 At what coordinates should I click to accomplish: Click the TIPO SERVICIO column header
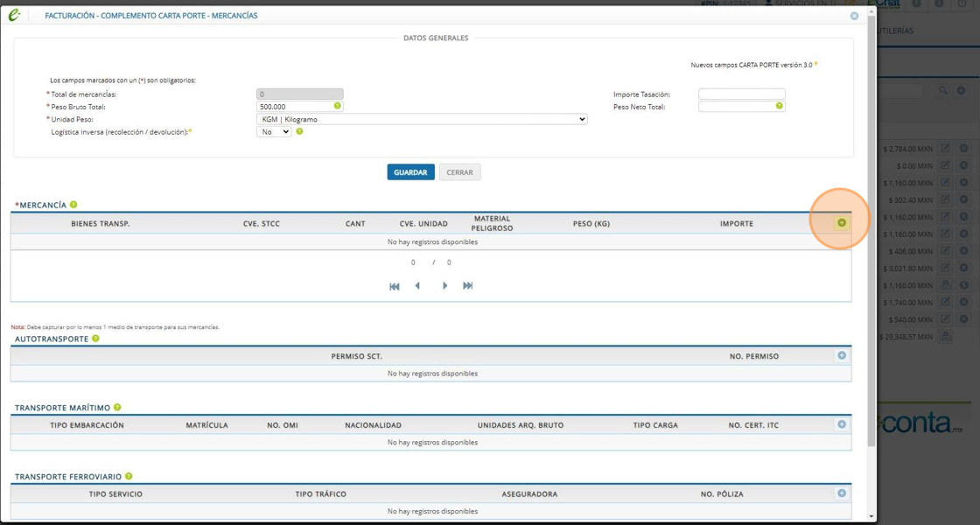(115, 493)
